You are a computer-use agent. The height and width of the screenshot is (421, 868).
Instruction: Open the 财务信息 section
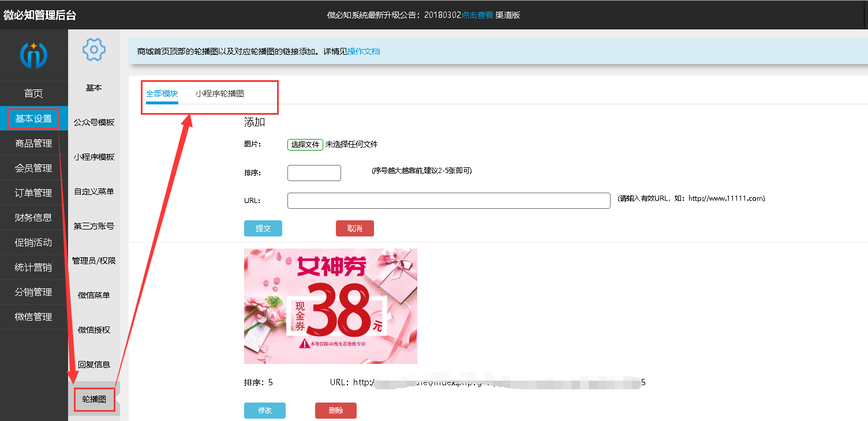pos(33,217)
